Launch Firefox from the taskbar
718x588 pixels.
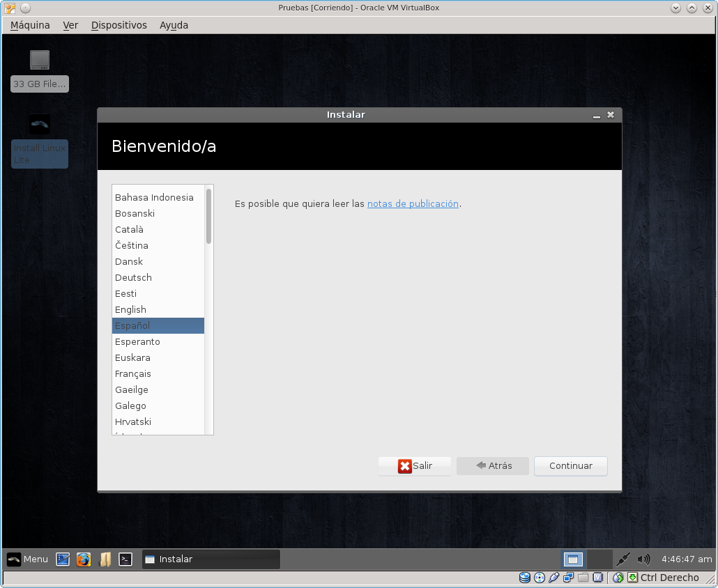(84, 559)
